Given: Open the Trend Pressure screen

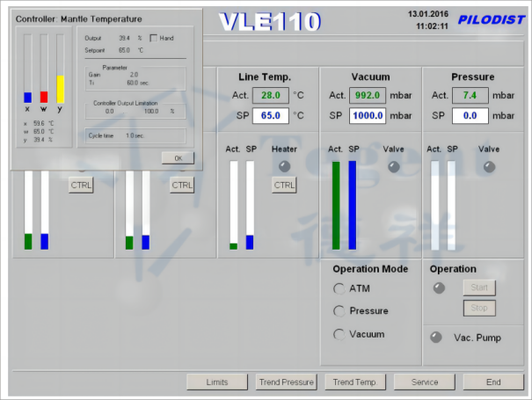Looking at the screenshot, I should [286, 382].
